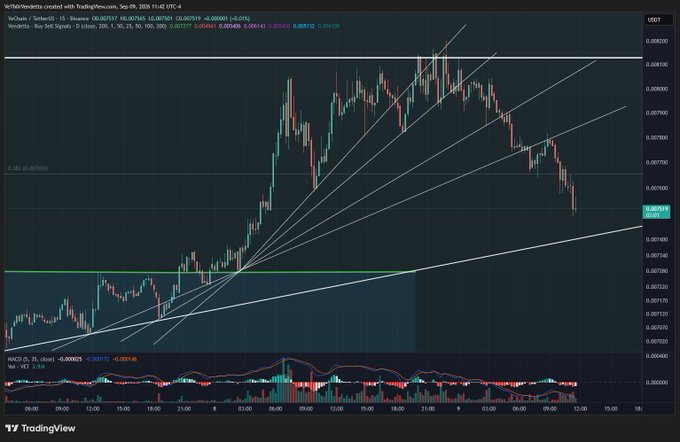Click the 0.007900 price scale label

657,113
